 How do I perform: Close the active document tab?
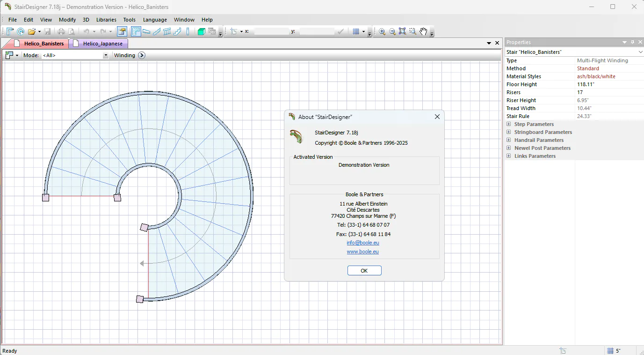pos(497,43)
